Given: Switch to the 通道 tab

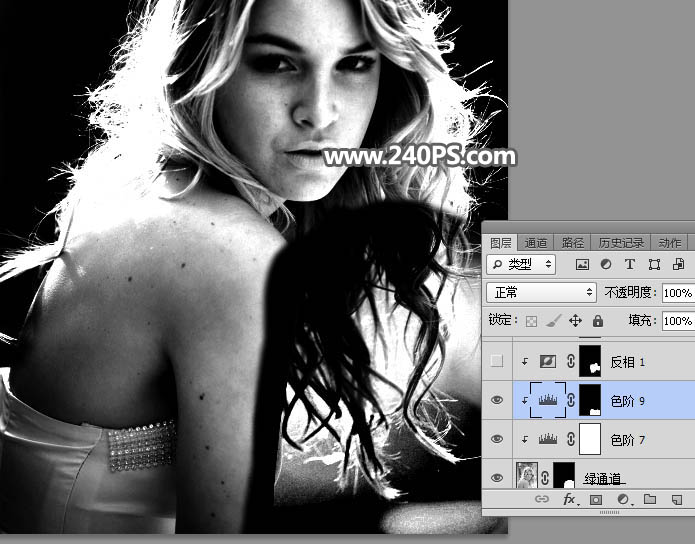Looking at the screenshot, I should (x=536, y=242).
